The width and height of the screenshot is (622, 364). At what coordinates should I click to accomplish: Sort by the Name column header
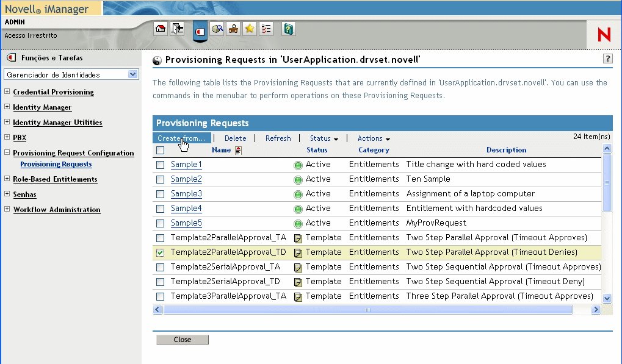point(221,150)
